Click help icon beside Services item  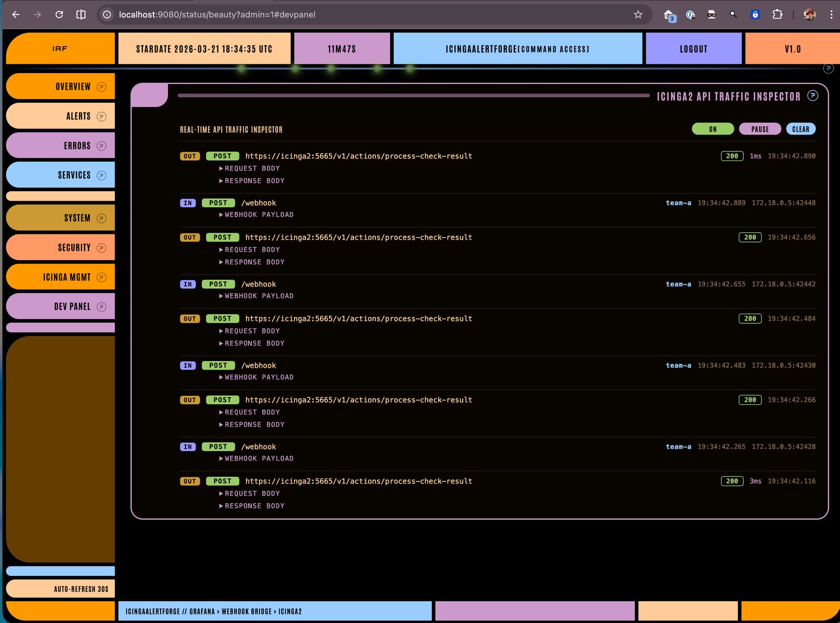pyautogui.click(x=101, y=175)
